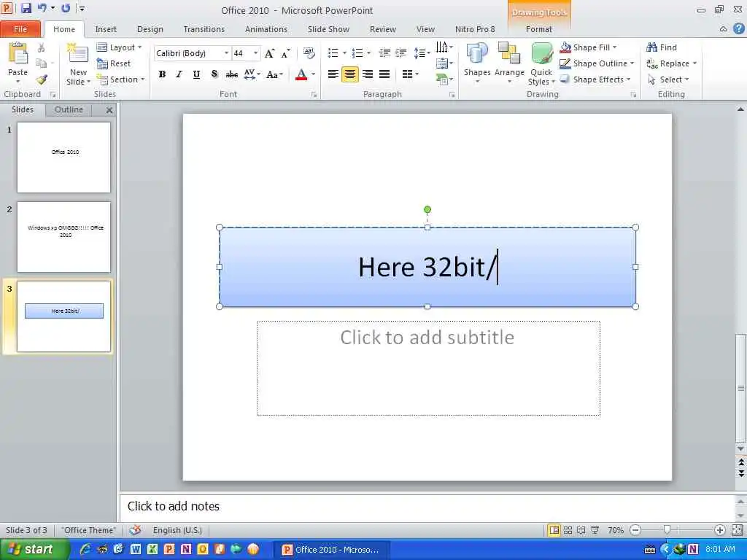747x560 pixels.
Task: Switch to the Animations ribbon tab
Action: 266,29
